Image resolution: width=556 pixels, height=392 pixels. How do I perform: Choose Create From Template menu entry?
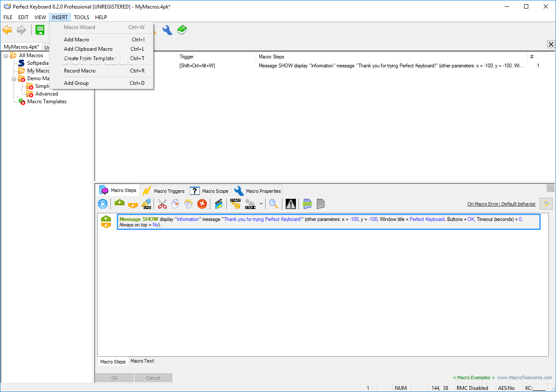point(101,58)
